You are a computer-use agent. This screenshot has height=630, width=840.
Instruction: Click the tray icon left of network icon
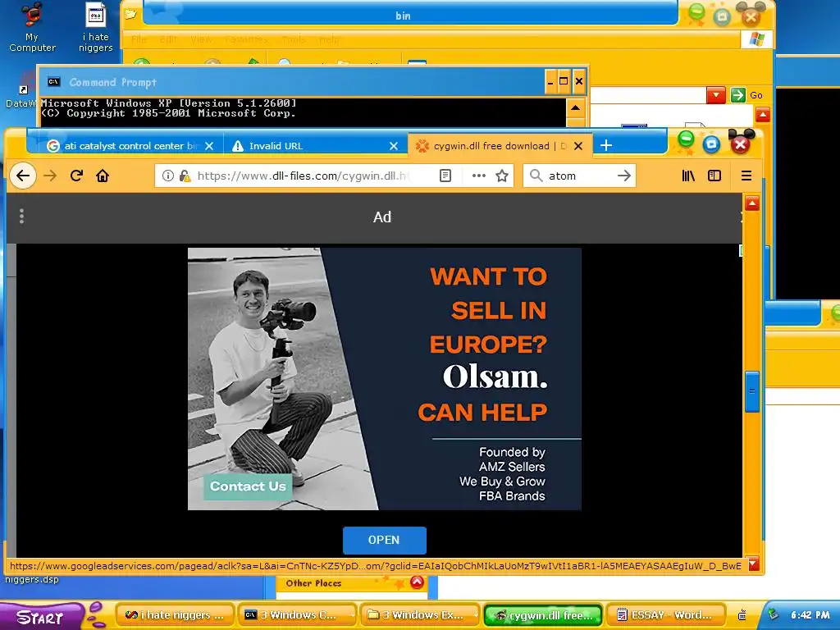click(742, 615)
